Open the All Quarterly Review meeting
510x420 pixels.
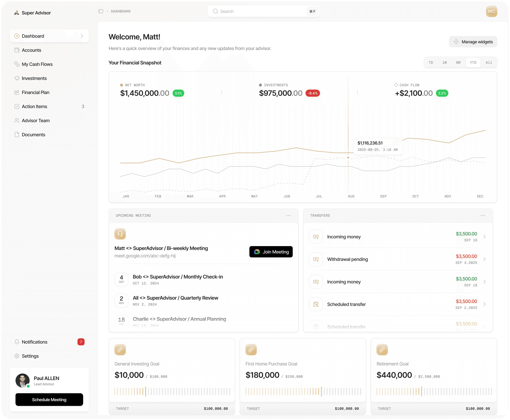coord(203,300)
